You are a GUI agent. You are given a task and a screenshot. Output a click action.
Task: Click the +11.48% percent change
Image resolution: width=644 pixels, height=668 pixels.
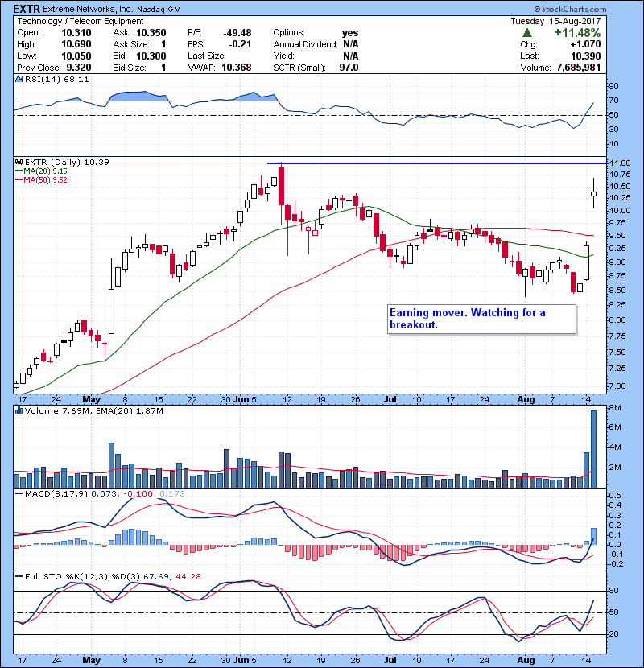[x=577, y=32]
